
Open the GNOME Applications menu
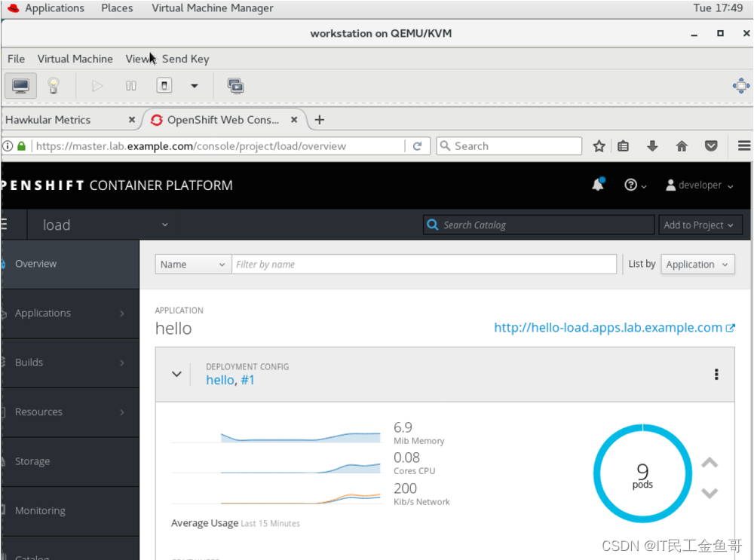(x=47, y=8)
